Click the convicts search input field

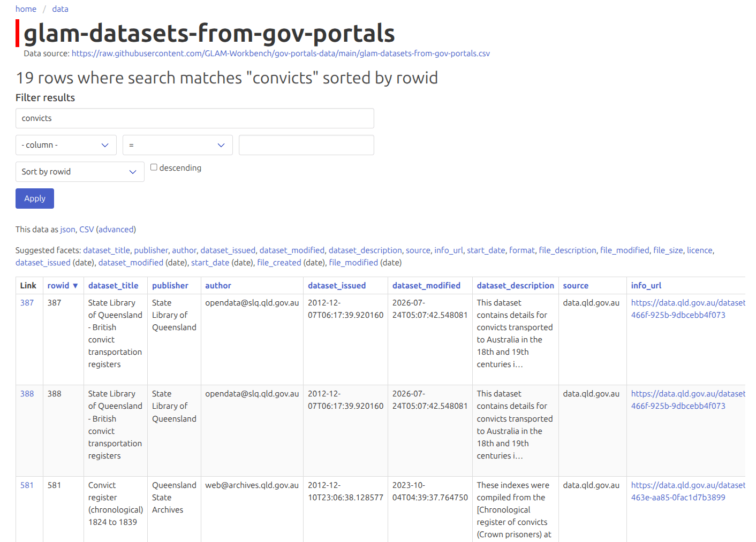[x=194, y=118]
